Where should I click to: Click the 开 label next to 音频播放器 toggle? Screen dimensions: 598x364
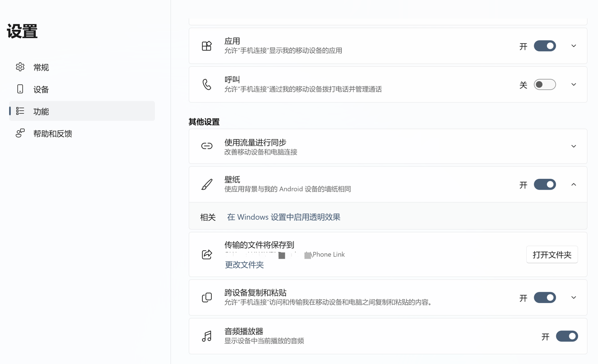(545, 337)
